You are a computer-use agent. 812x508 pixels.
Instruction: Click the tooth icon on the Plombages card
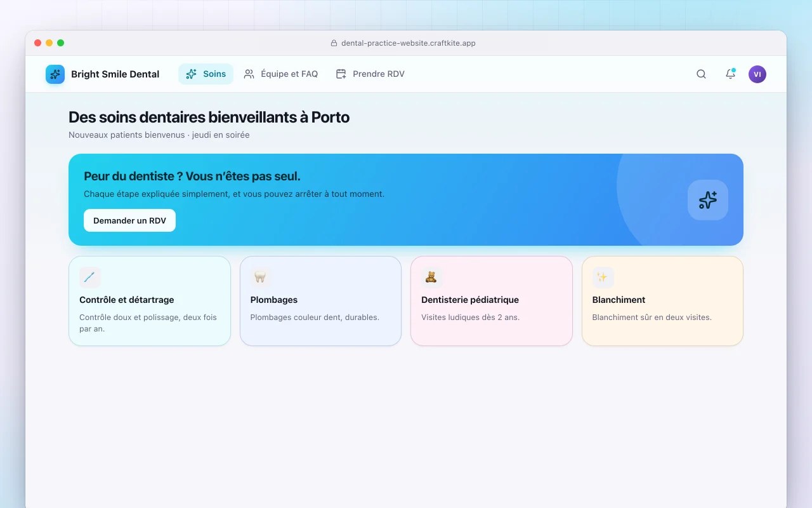coord(261,277)
